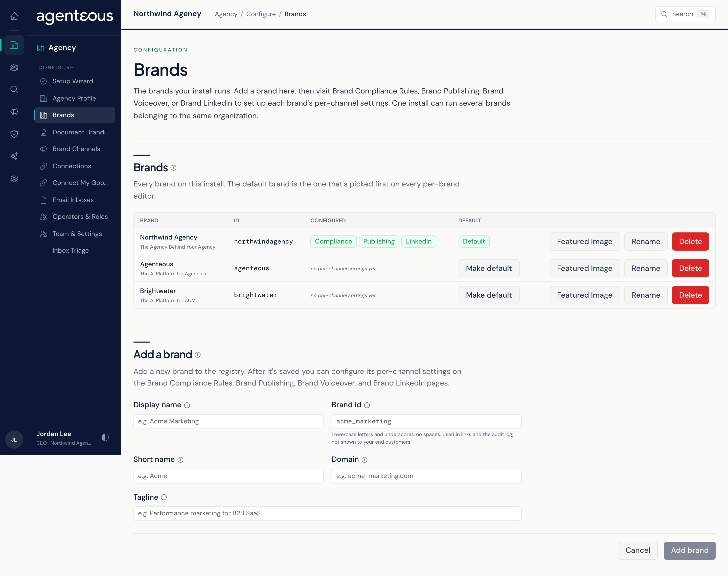Open Inbox Triage in the sidebar

tap(75, 250)
